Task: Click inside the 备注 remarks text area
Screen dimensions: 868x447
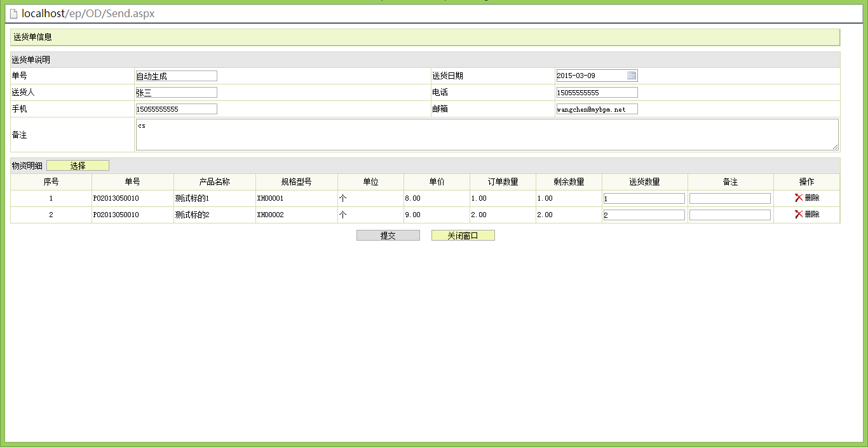Action: (x=487, y=135)
